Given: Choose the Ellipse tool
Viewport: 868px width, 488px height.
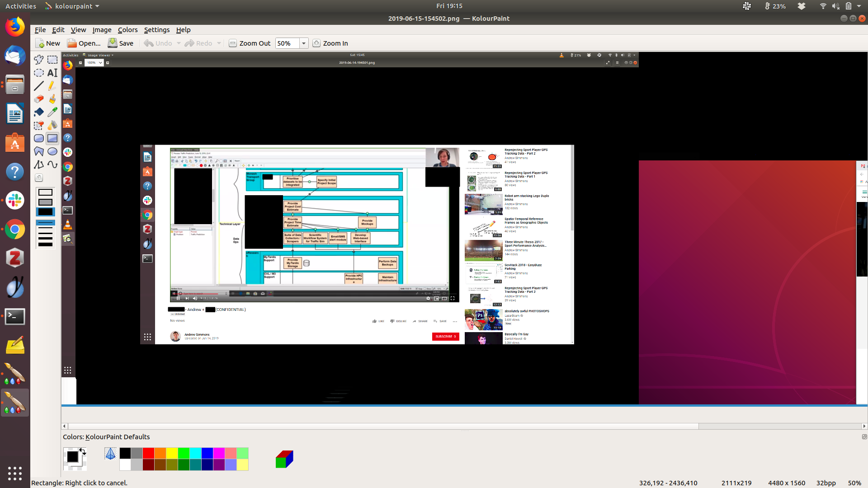Looking at the screenshot, I should click(x=52, y=151).
